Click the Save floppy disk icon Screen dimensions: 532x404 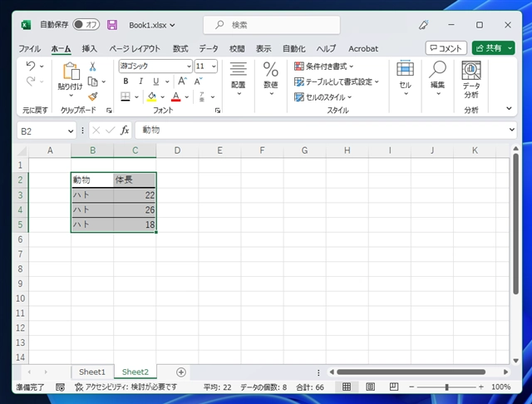coord(112,25)
